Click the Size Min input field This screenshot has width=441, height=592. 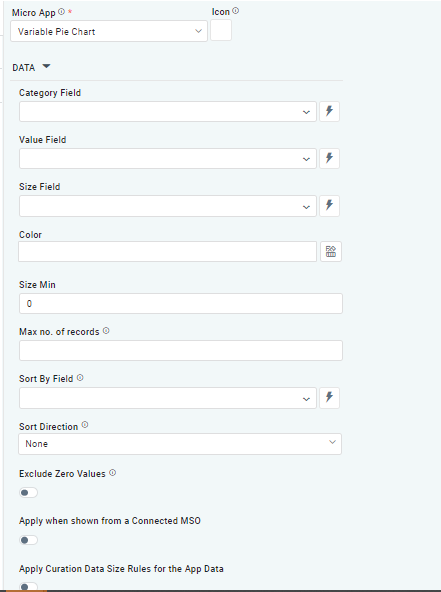[x=181, y=304]
